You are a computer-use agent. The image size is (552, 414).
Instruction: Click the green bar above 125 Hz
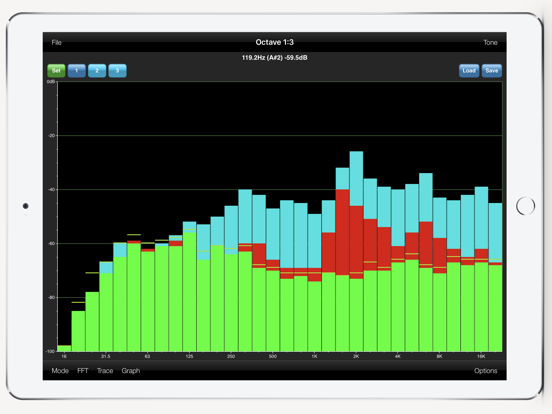189,292
